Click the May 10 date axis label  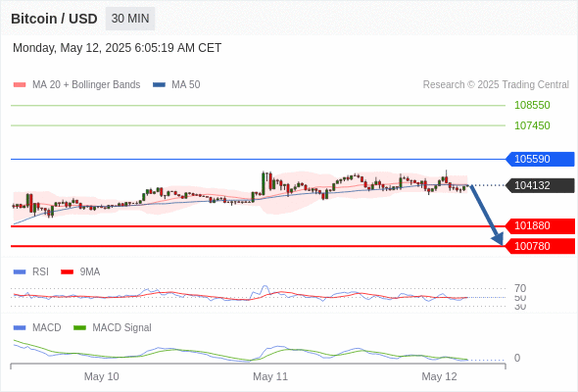click(101, 376)
